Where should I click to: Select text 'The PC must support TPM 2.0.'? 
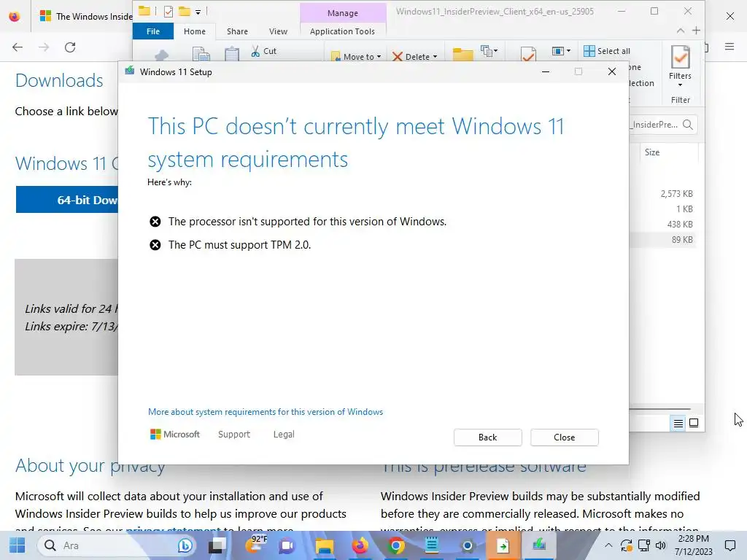click(239, 245)
